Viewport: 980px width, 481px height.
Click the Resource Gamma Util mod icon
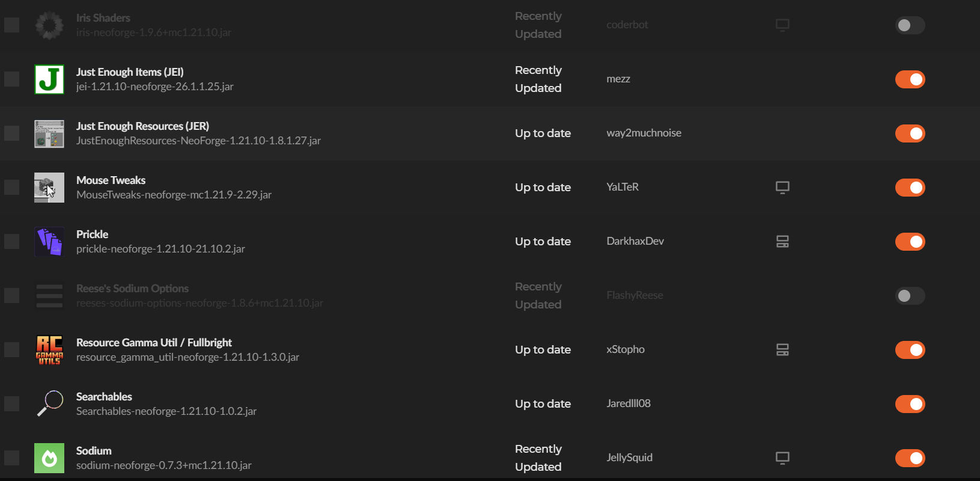coord(49,350)
